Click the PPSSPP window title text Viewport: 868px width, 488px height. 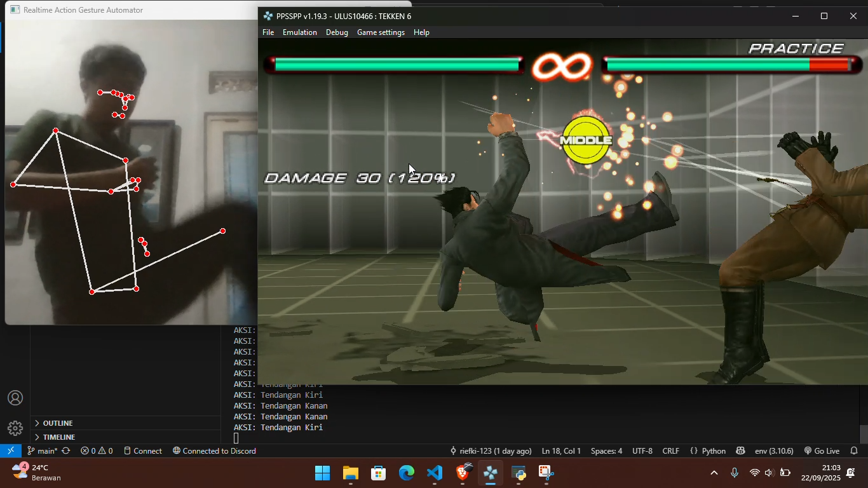point(344,17)
